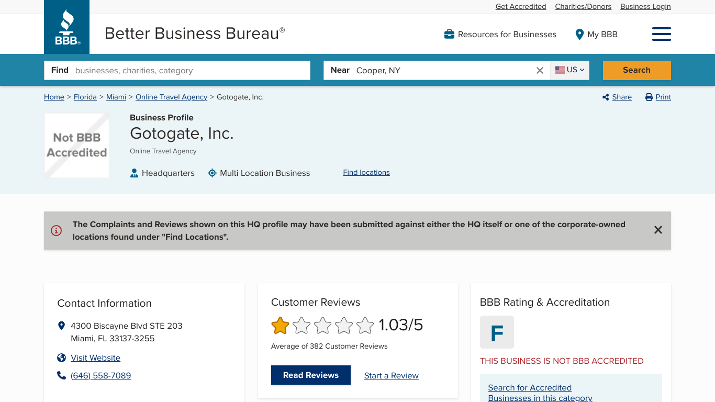Click the red info icon in the notice banner
This screenshot has width=715, height=402.
click(x=56, y=231)
